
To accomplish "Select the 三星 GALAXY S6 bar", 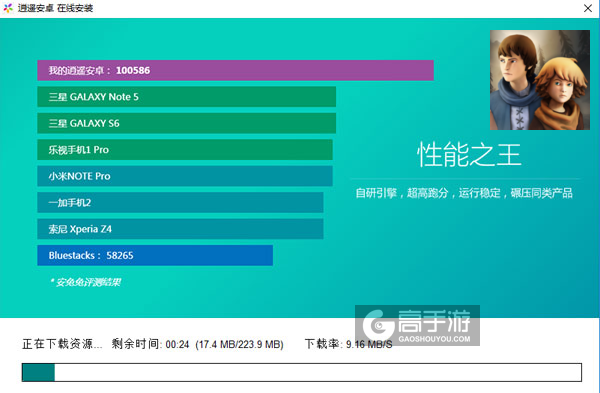I will pos(186,123).
